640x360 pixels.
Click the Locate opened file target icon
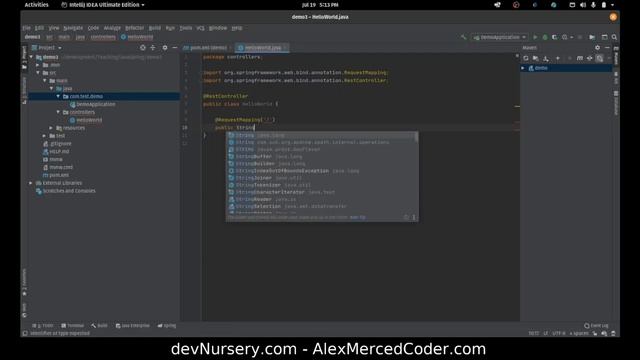tap(142, 48)
